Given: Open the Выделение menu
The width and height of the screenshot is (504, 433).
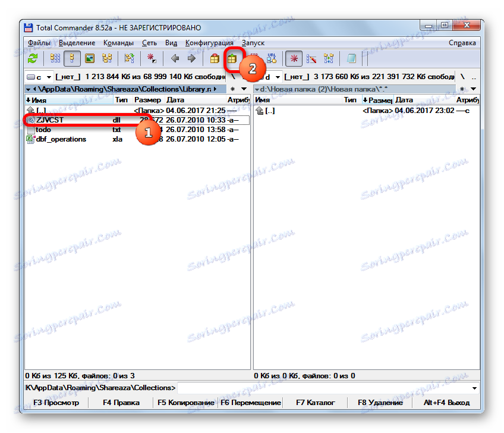Looking at the screenshot, I should point(77,43).
